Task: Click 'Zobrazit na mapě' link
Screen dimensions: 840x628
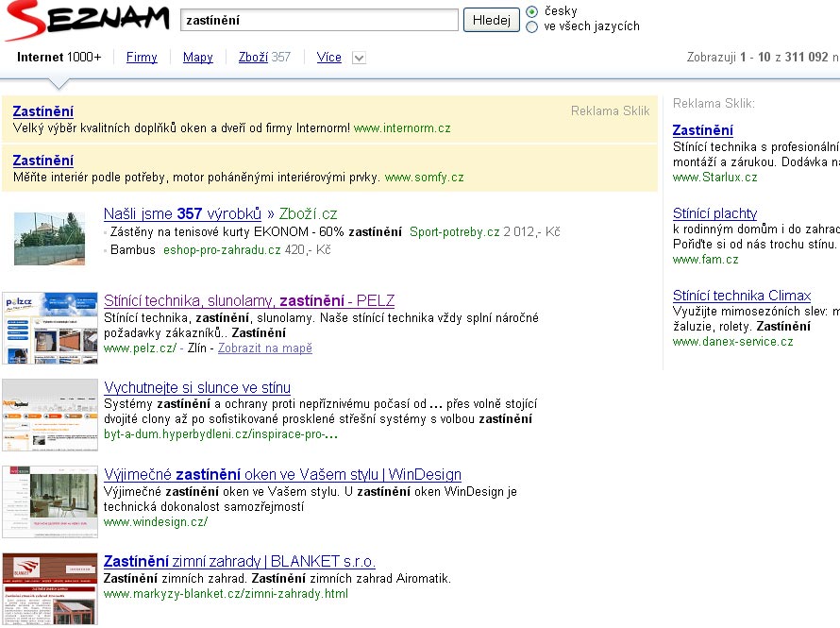Action: [x=264, y=348]
